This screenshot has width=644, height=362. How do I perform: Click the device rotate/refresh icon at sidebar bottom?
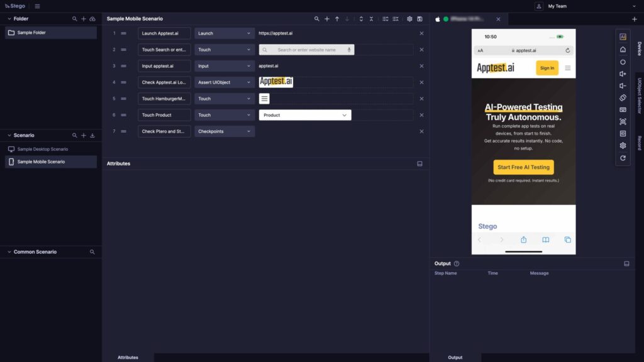click(623, 158)
